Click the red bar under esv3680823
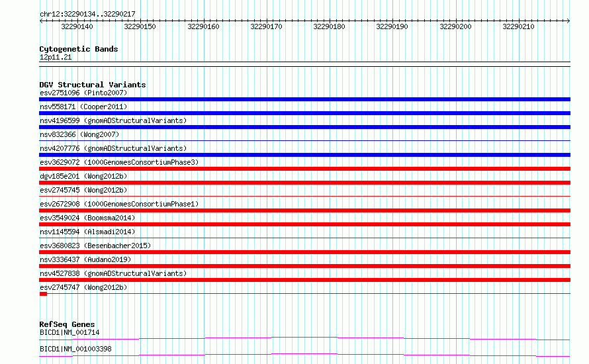Image resolution: width=589 pixels, height=364 pixels. tap(304, 252)
